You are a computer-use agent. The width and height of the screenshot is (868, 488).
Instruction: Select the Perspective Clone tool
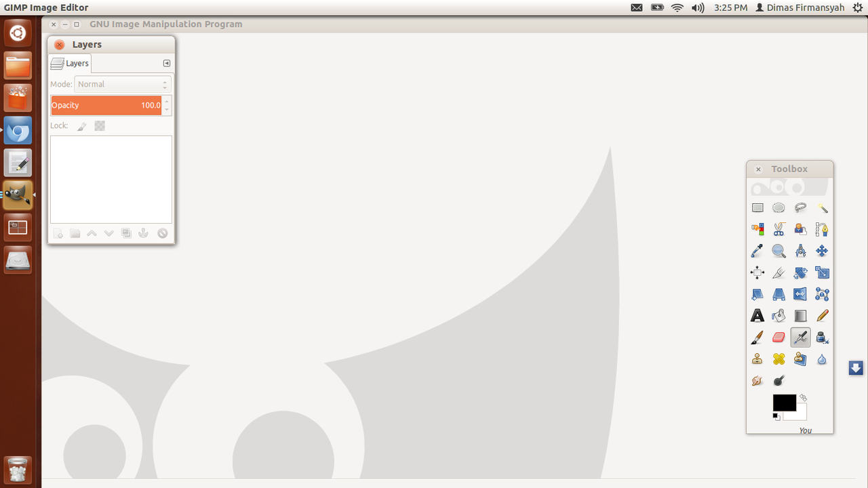801,359
